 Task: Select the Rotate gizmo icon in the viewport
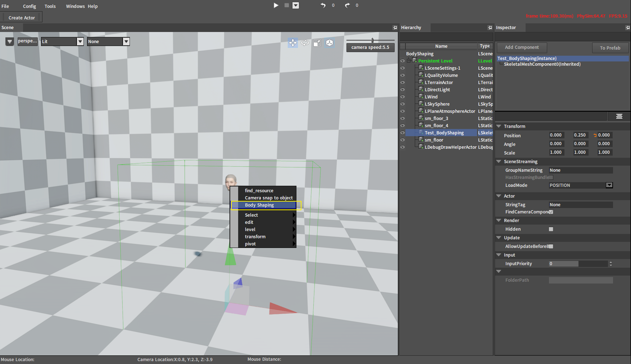(x=305, y=43)
